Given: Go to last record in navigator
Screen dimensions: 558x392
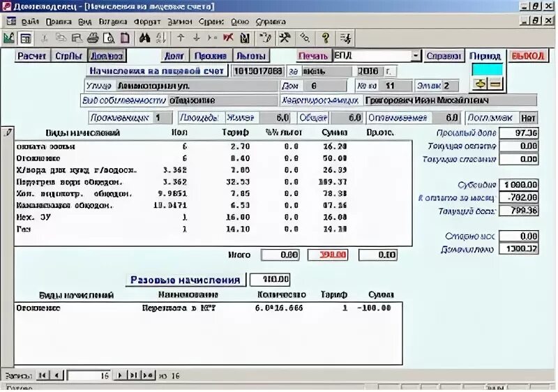Looking at the screenshot, I should pos(133,375).
